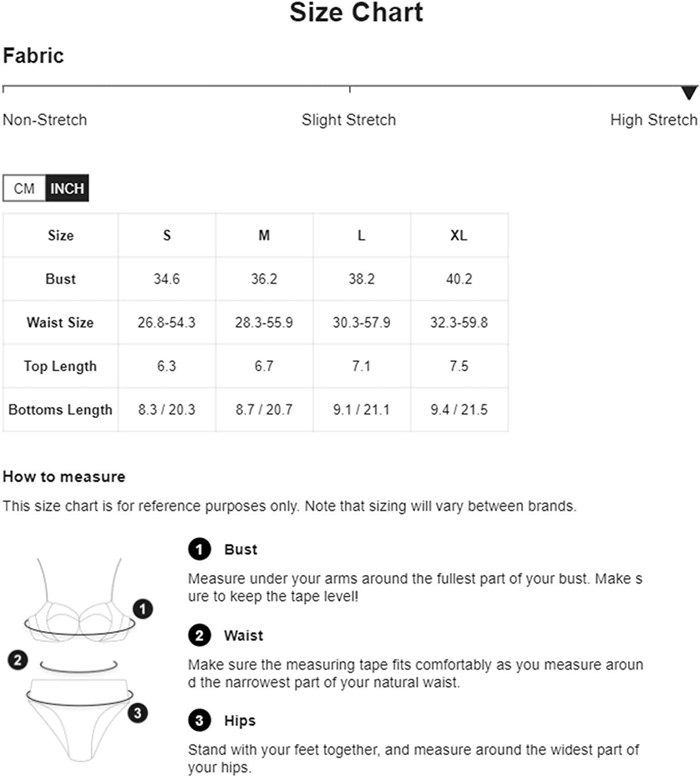Click the Non-Stretch label
Screen dimensions: 700x779
coord(45,120)
